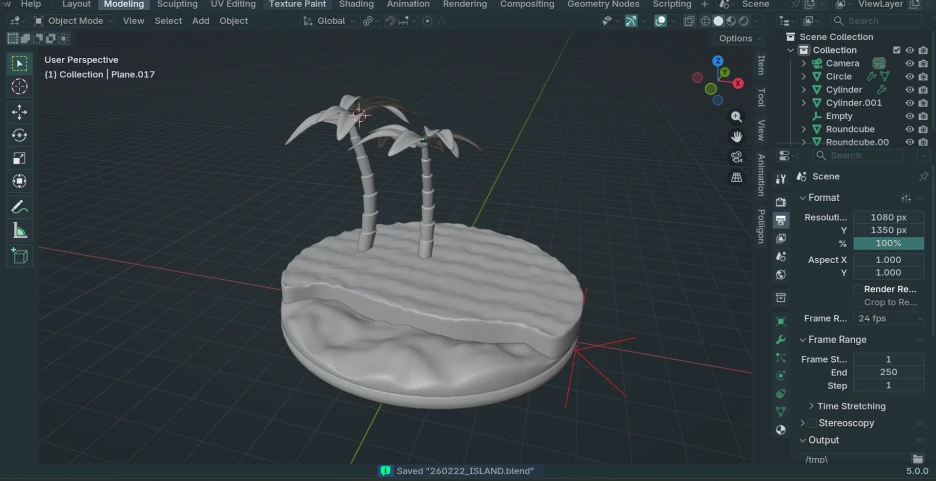Open the Object properties tab icon
Screen dimensions: 936x481
pos(781,321)
